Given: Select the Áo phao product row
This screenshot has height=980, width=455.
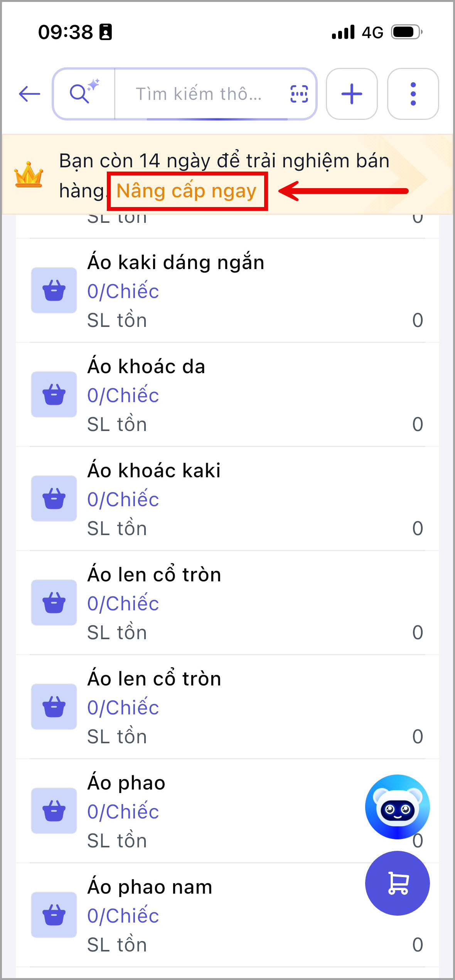Looking at the screenshot, I should tap(228, 811).
